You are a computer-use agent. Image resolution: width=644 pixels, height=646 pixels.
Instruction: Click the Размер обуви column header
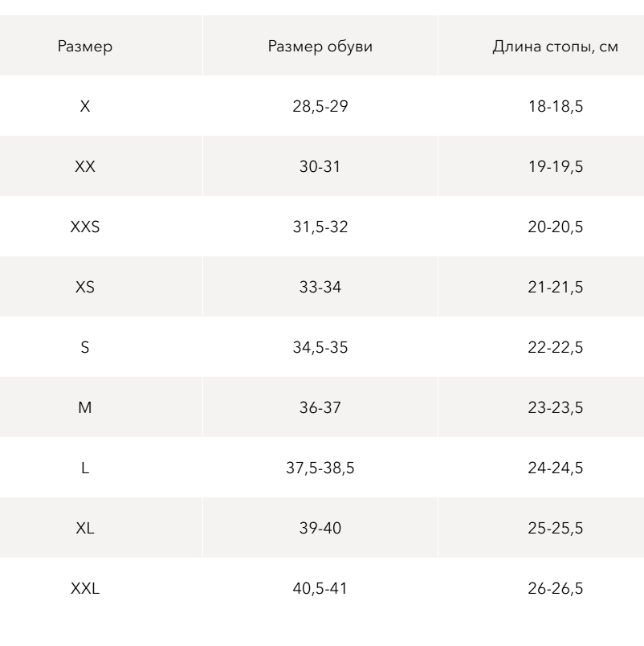point(320,47)
